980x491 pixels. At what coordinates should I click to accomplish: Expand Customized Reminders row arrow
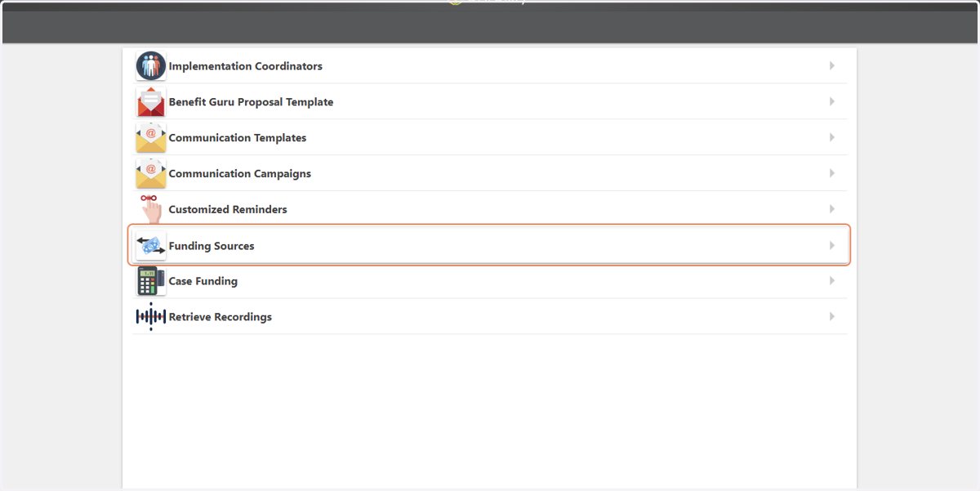coord(832,209)
